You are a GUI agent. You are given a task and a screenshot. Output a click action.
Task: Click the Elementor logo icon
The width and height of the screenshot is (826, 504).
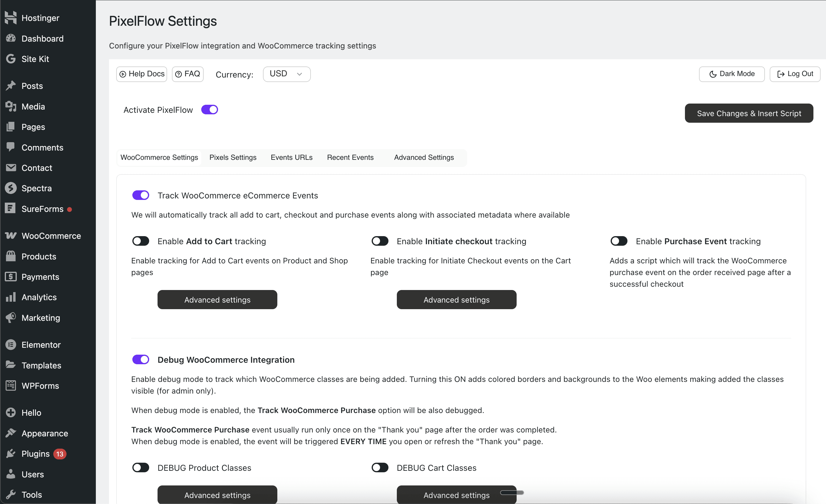coord(11,344)
